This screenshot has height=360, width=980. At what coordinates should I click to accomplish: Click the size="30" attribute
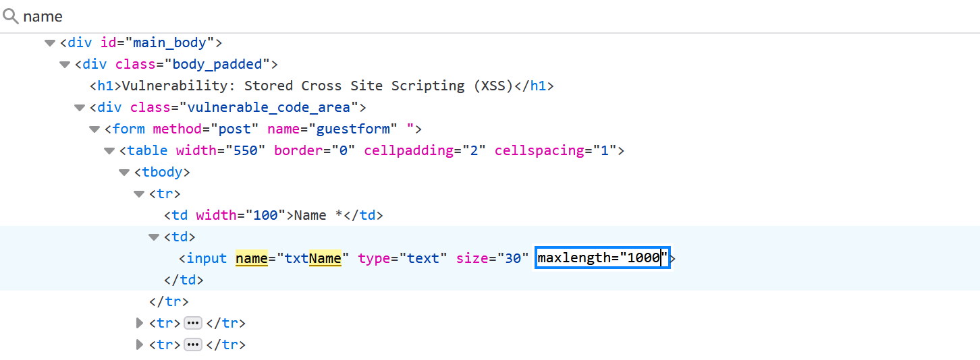click(x=492, y=258)
